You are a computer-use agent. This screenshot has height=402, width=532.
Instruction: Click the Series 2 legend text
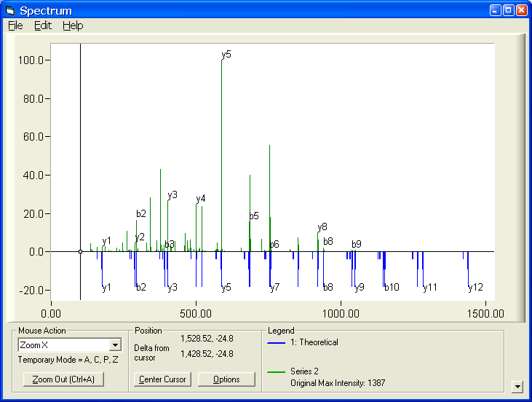[x=304, y=371]
